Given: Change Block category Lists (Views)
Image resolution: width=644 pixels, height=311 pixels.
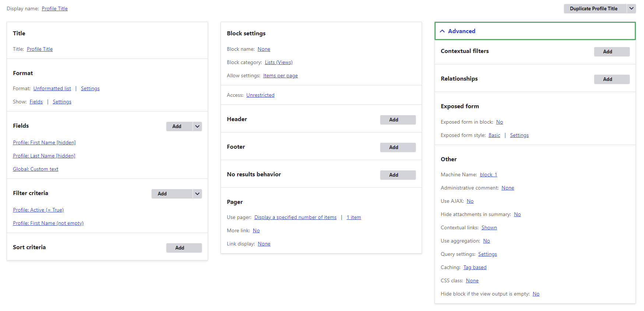Looking at the screenshot, I should click(279, 62).
